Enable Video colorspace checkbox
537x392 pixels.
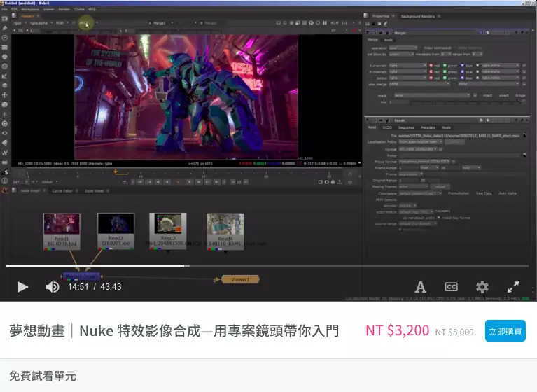click(420, 48)
